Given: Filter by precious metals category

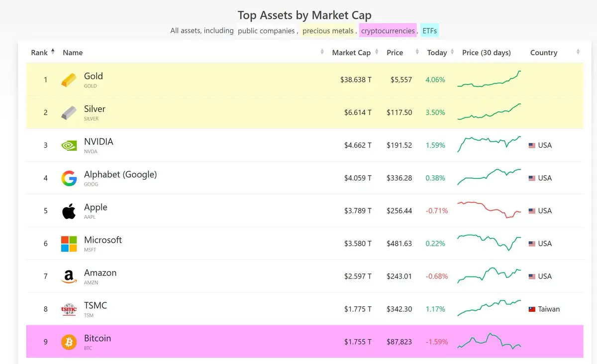Looking at the screenshot, I should [x=328, y=31].
